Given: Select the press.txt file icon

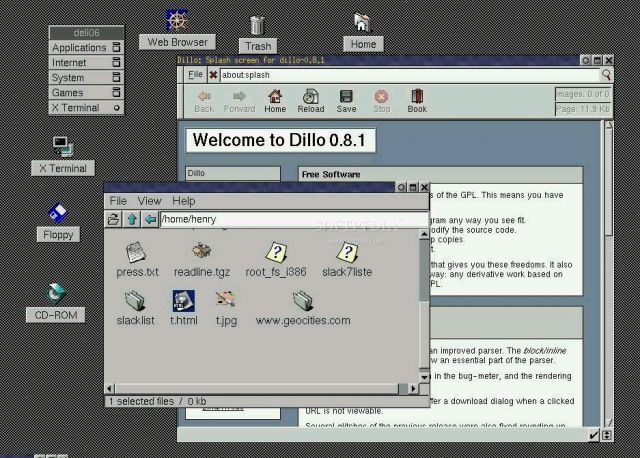Looking at the screenshot, I should pyautogui.click(x=136, y=252).
